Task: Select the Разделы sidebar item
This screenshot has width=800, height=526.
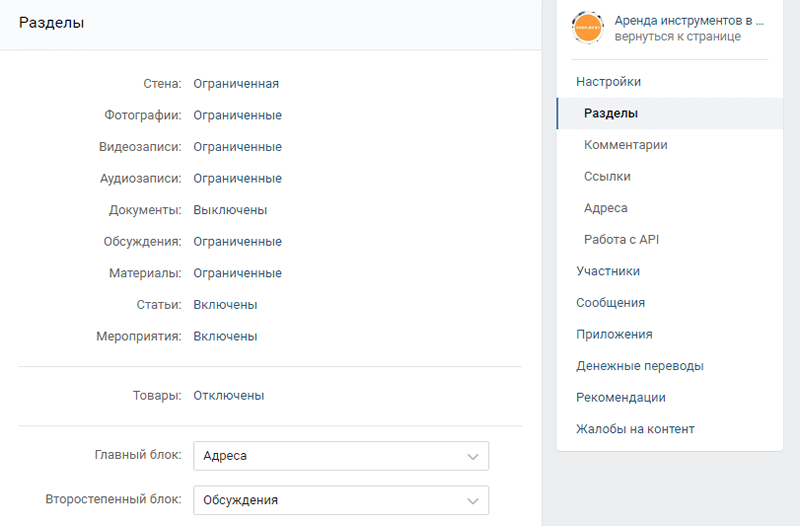Action: pos(669,113)
